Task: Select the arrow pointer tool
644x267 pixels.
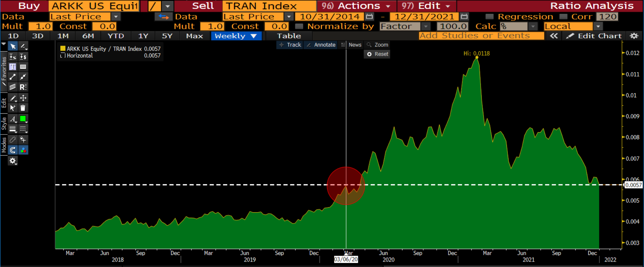Action: click(x=13, y=46)
